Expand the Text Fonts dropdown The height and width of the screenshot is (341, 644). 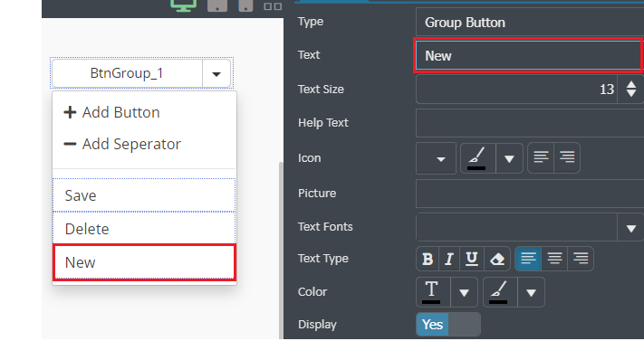tap(630, 227)
